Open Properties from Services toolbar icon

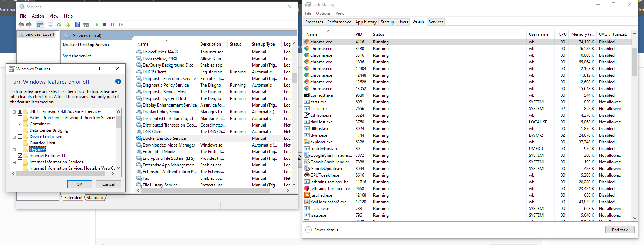(50, 25)
